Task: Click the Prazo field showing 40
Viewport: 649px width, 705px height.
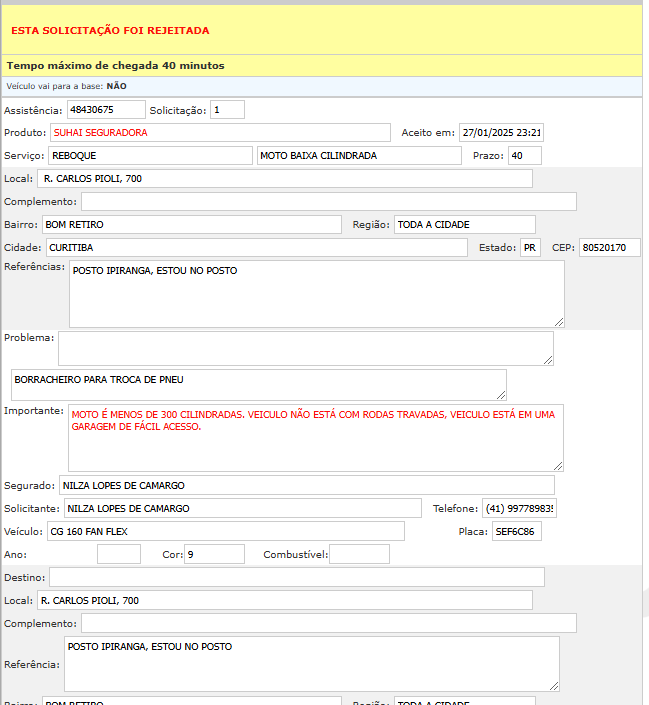Action: pyautogui.click(x=524, y=155)
